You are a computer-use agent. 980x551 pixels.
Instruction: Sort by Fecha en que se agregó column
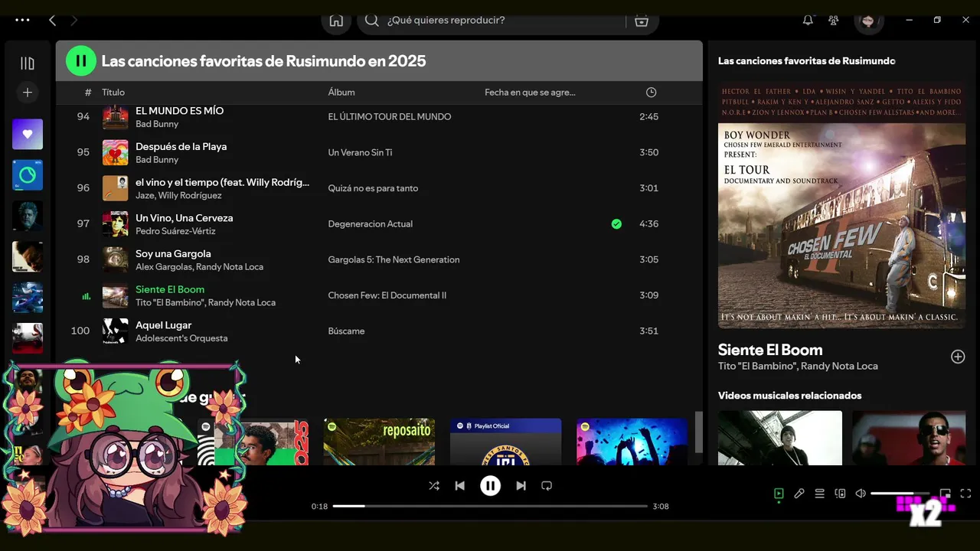tap(530, 93)
